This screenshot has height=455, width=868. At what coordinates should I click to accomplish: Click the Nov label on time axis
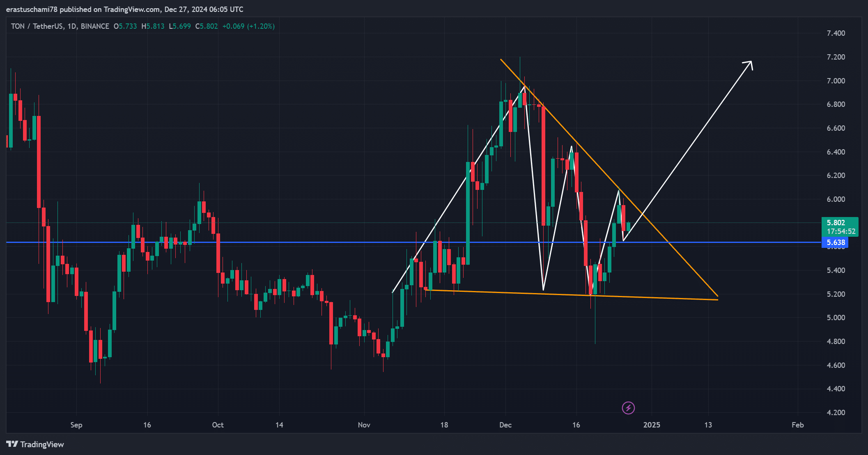pos(364,425)
